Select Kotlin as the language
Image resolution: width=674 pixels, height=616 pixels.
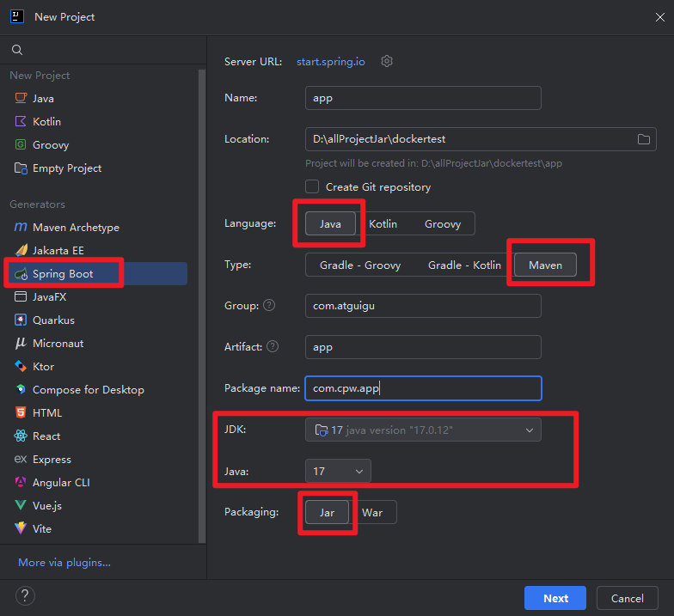tap(383, 223)
